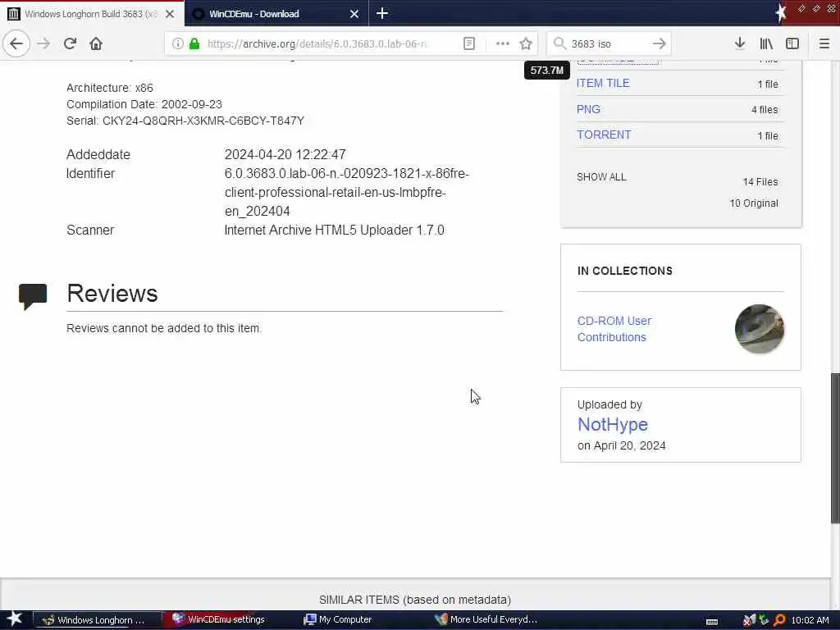Image resolution: width=840 pixels, height=630 pixels.
Task: Select the Windows Longhorn Build 3683 tab
Action: click(x=92, y=14)
